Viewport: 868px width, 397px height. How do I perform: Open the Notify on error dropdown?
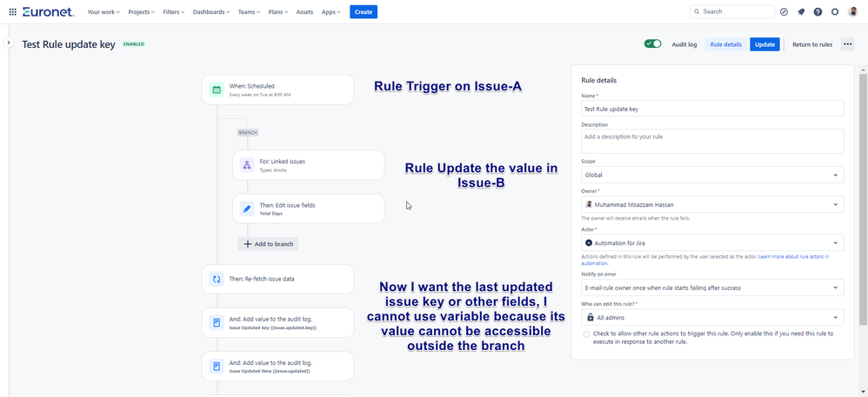point(712,288)
